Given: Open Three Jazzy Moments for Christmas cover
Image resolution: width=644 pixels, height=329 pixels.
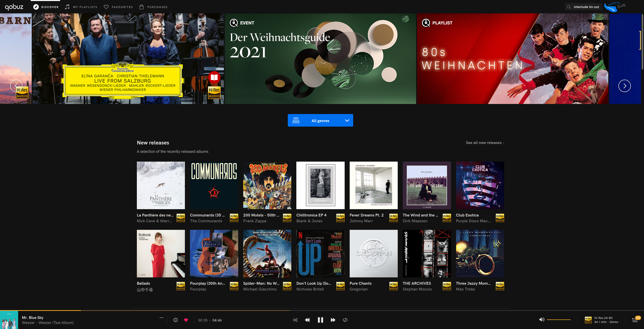Looking at the screenshot, I should click(480, 253).
